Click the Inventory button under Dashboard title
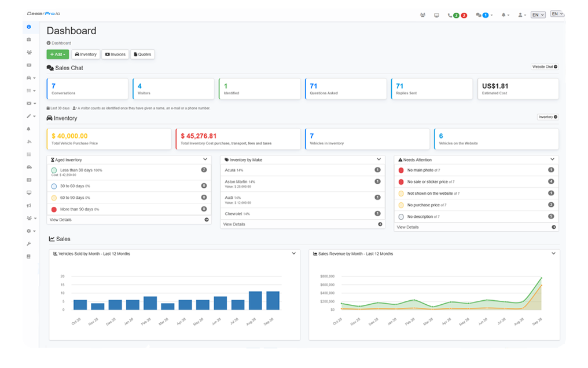 86,54
